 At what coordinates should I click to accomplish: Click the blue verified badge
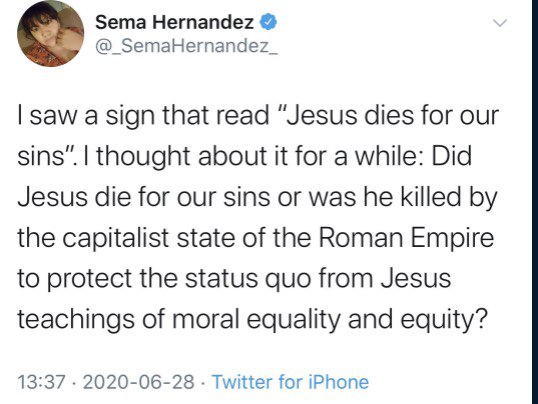click(268, 23)
